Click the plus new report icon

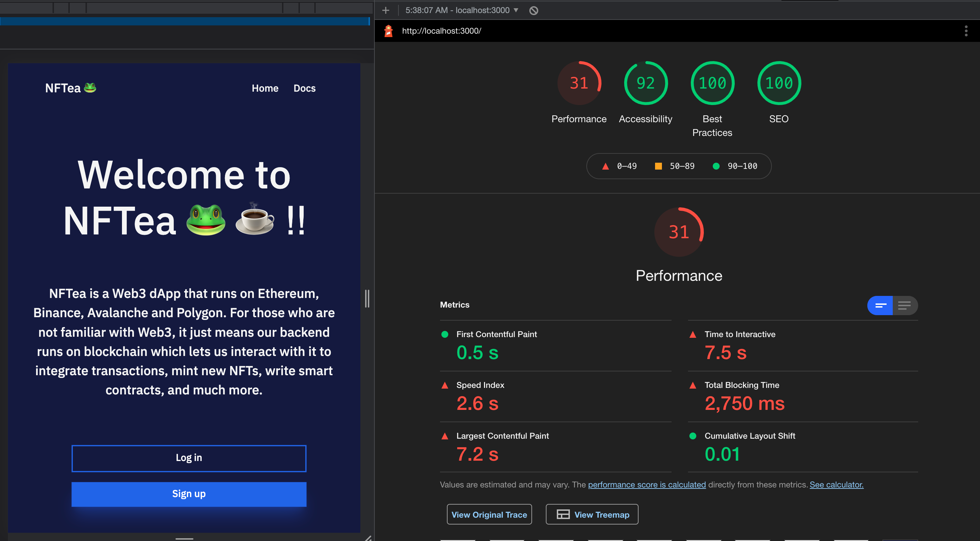click(385, 10)
